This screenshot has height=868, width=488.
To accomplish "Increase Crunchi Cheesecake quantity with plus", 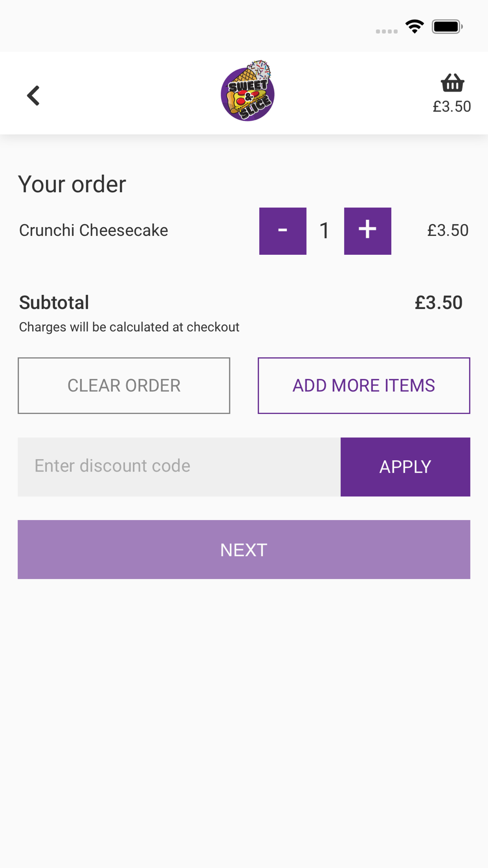I will (367, 231).
